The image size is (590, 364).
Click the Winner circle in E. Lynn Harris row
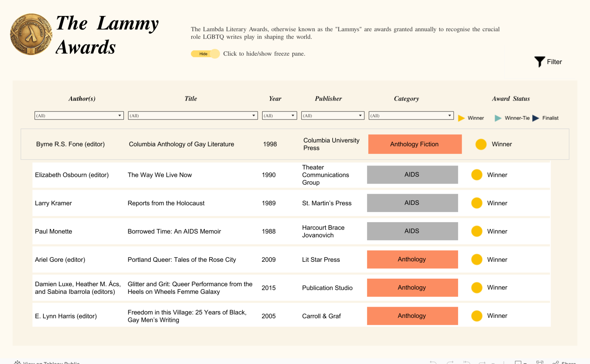477,316
